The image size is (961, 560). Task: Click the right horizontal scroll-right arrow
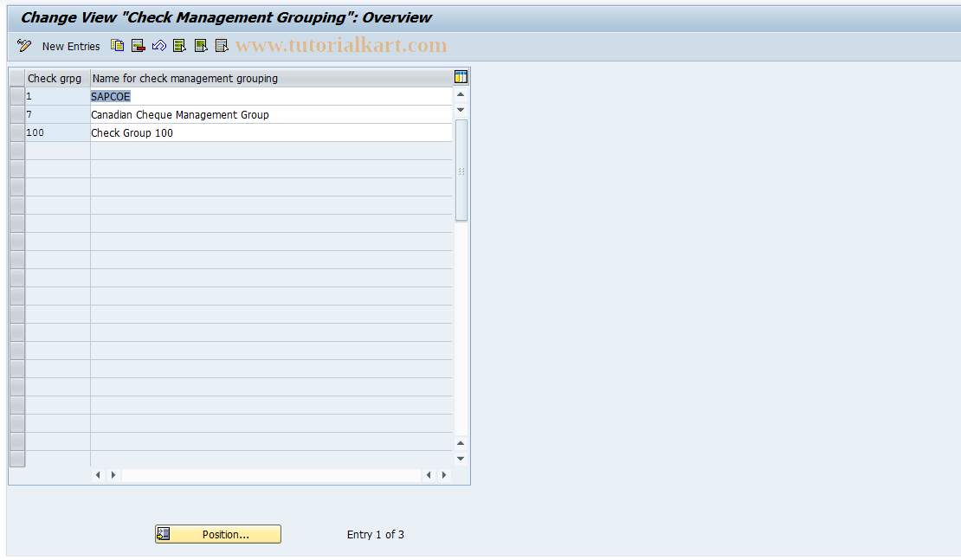444,475
